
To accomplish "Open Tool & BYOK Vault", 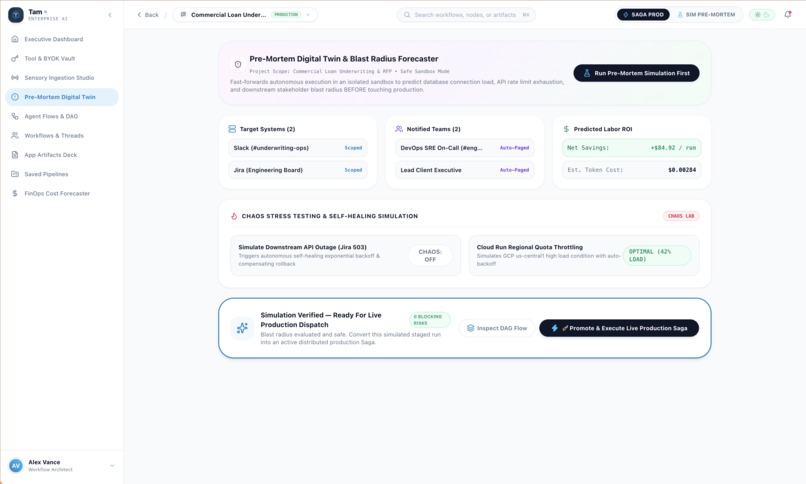I will click(x=62, y=59).
